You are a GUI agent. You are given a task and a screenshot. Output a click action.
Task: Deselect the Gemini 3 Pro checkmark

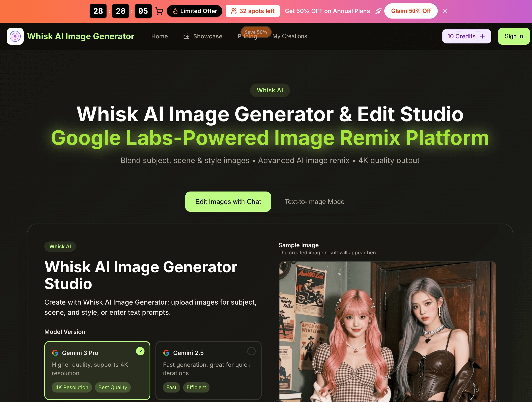[x=140, y=351]
